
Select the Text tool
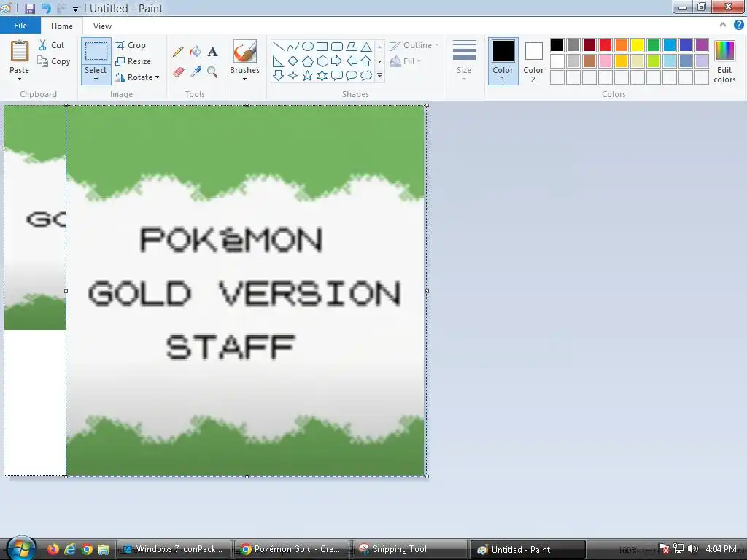tap(212, 52)
